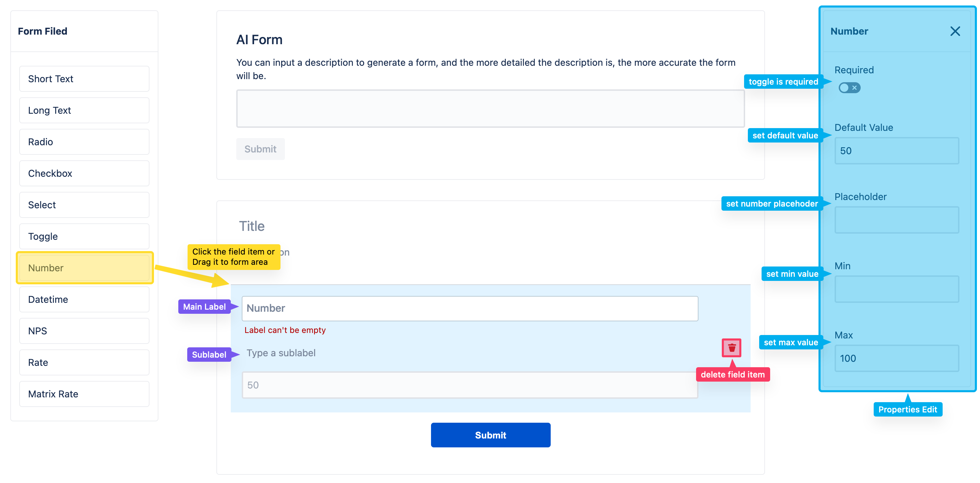Click the Default Value label
Viewport: 980px width, 483px height.
coord(864,128)
